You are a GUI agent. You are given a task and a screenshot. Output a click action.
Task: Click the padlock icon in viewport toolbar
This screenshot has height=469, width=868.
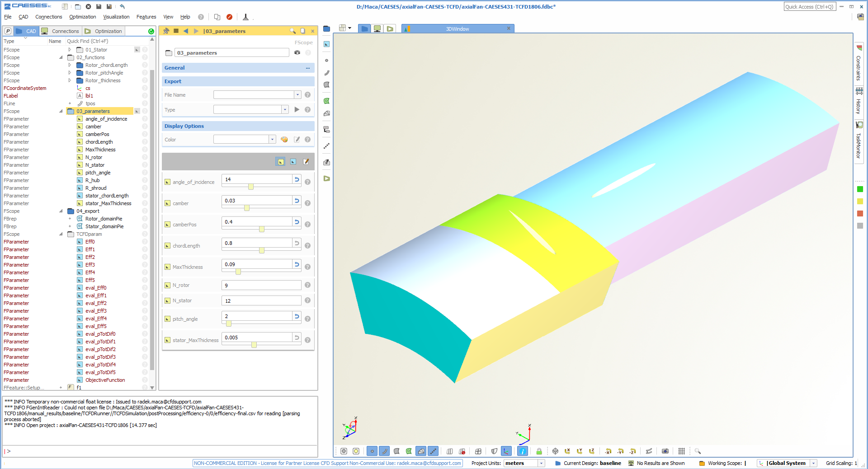(x=539, y=451)
